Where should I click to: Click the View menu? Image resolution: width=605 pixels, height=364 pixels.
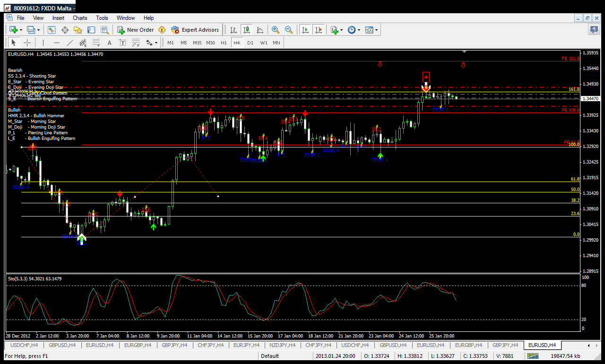point(38,18)
